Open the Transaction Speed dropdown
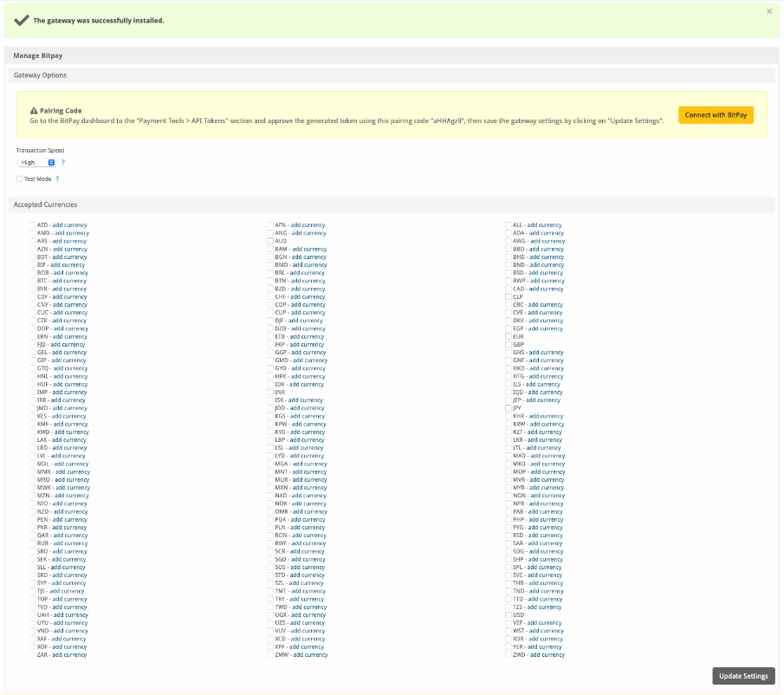The width and height of the screenshot is (784, 695). (38, 162)
